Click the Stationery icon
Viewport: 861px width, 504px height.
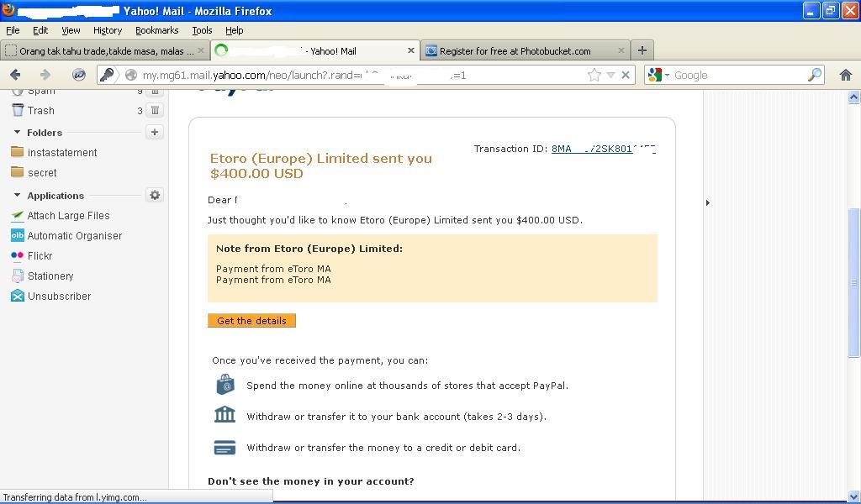pos(18,276)
